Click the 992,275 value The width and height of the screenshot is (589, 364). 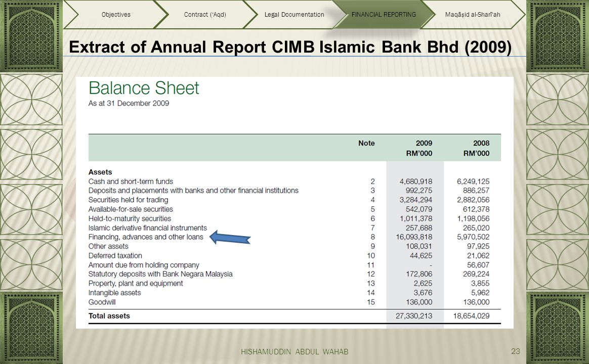point(419,191)
